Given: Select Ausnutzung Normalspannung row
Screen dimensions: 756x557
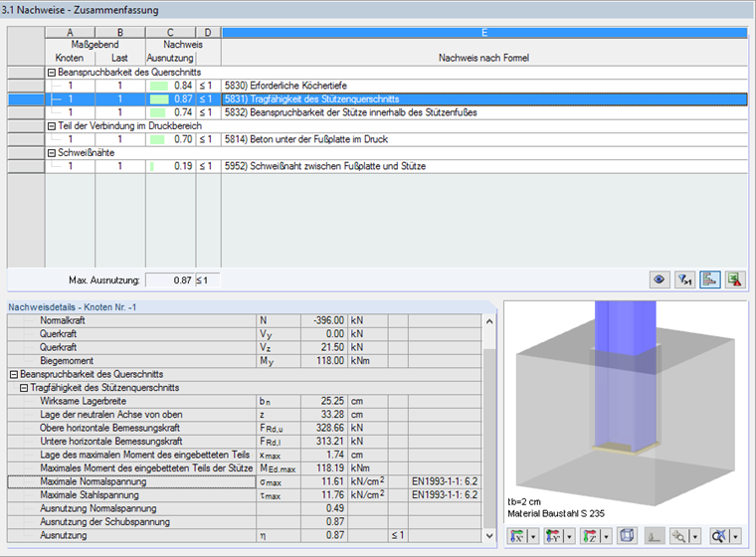Looking at the screenshot, I should [245, 508].
